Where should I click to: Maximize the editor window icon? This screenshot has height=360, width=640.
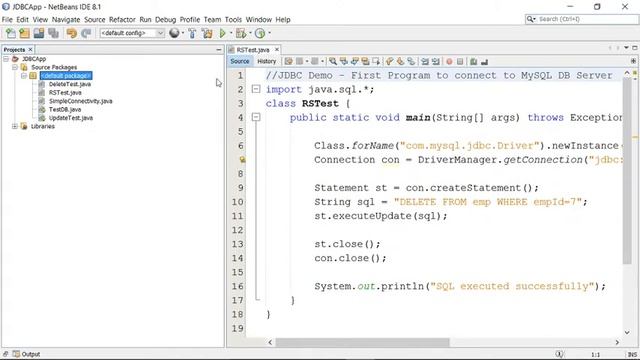point(635,48)
